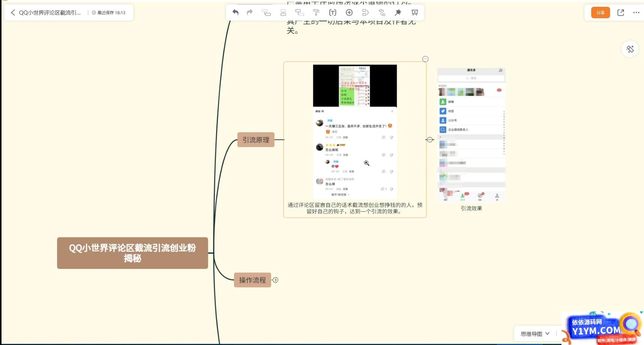Click the orange share button
The image size is (644, 345).
[x=600, y=12]
